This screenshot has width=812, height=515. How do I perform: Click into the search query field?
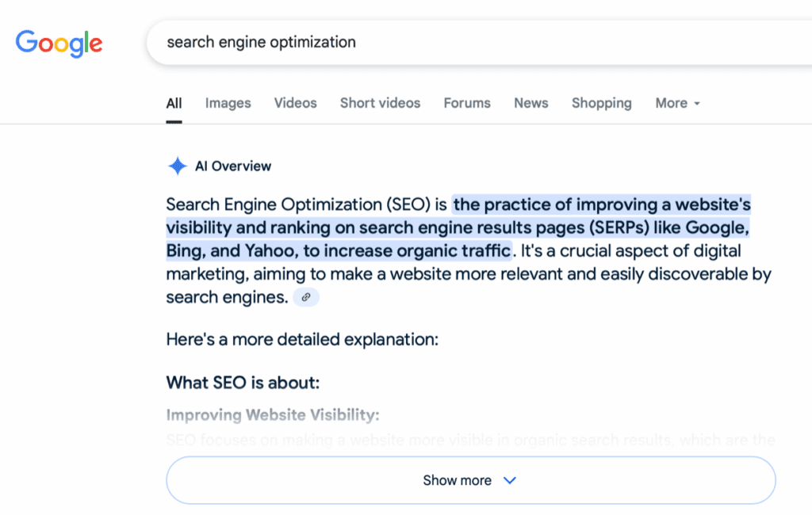coord(476,42)
